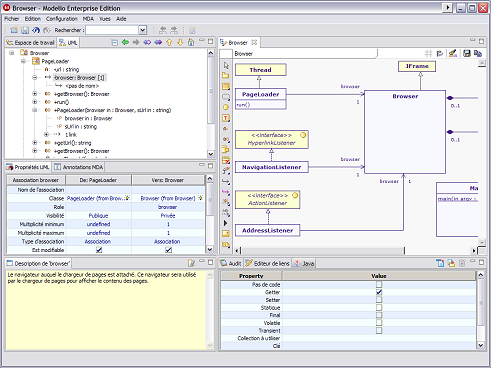Screen dimensions: 491x368
Task: Enable the Transient checkbox
Action: point(379,330)
